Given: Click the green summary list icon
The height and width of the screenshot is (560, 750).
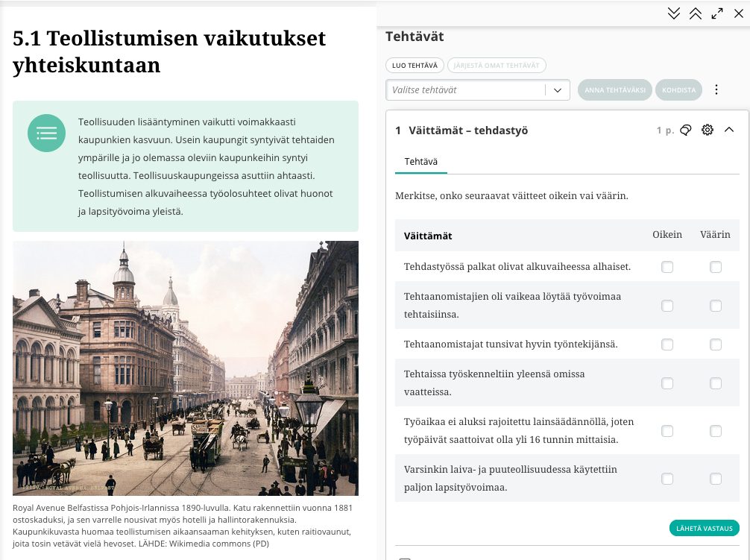Looking at the screenshot, I should click(47, 133).
